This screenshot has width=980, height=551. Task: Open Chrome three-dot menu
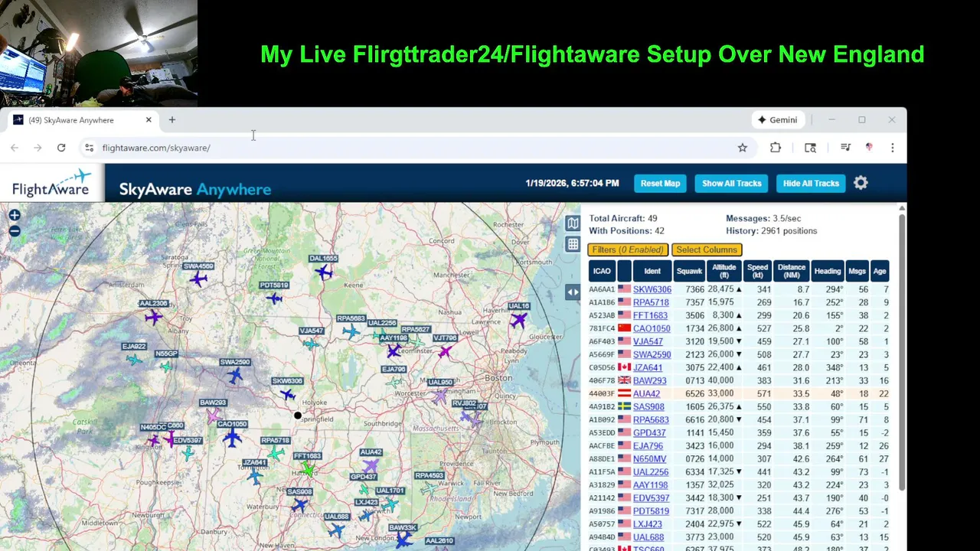pyautogui.click(x=892, y=148)
